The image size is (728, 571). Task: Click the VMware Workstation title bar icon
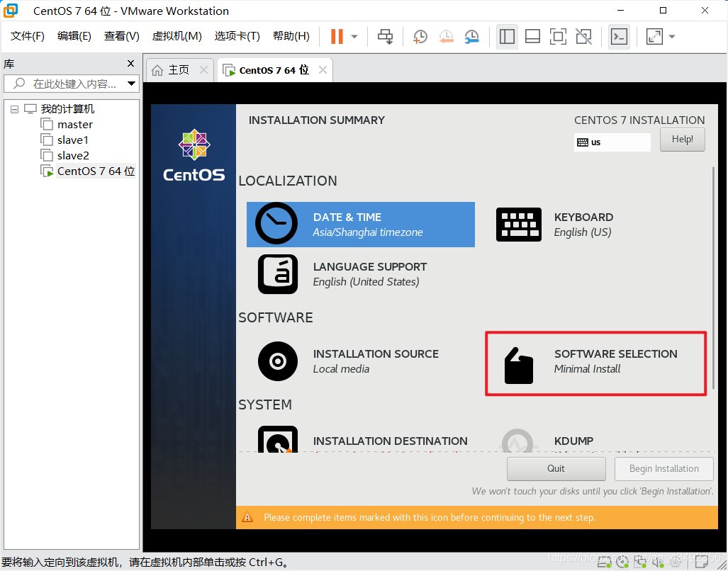11,11
